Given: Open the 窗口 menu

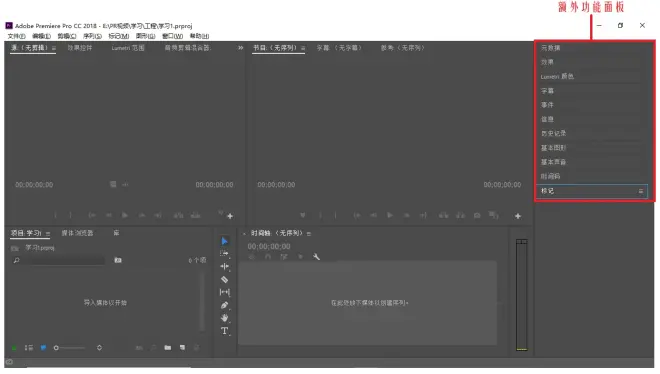Looking at the screenshot, I should pos(172,36).
